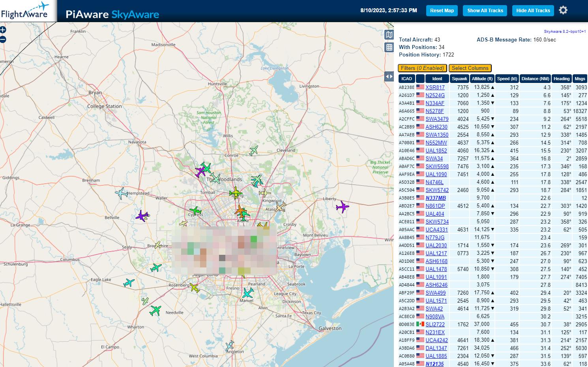Select cyan aircraft icon near Eagle Lake
The height and width of the screenshot is (367, 588).
pos(129,283)
